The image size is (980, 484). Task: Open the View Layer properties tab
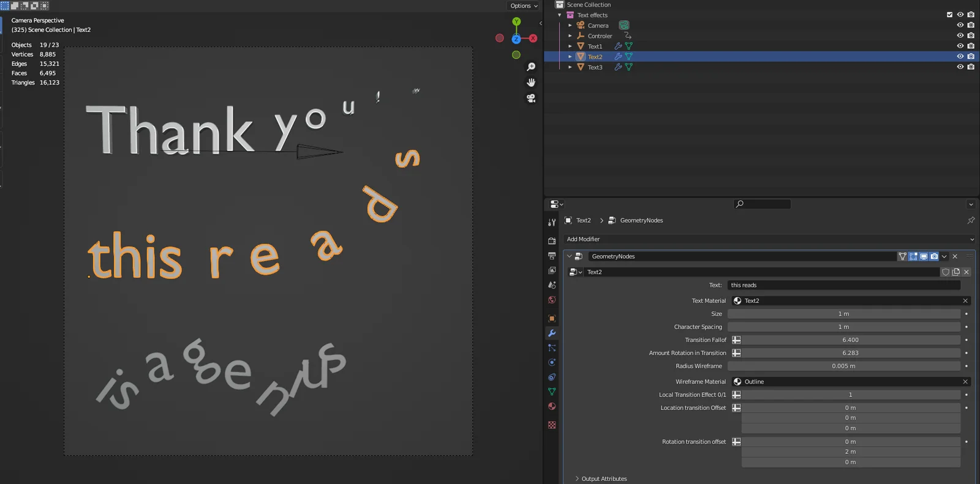coord(552,270)
